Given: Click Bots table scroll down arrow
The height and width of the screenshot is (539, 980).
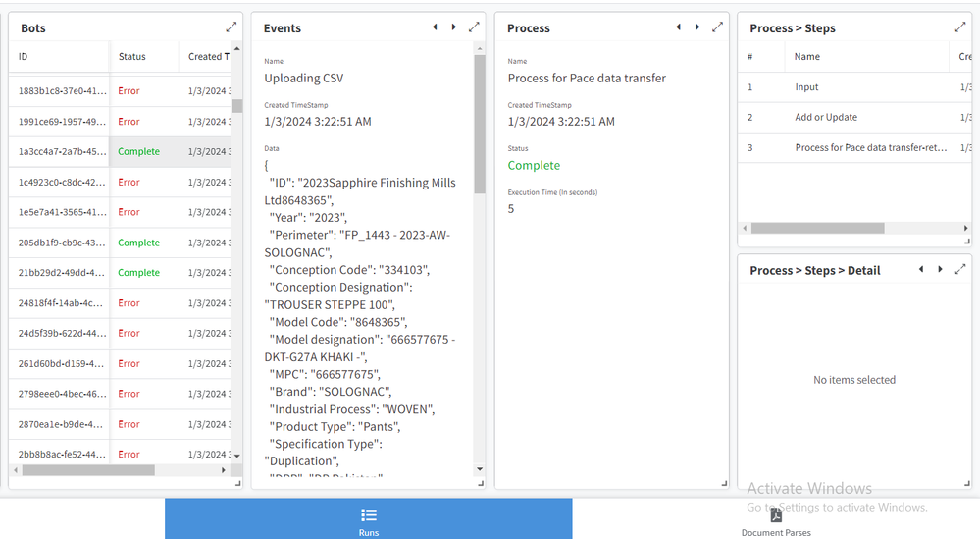Looking at the screenshot, I should pos(236,457).
